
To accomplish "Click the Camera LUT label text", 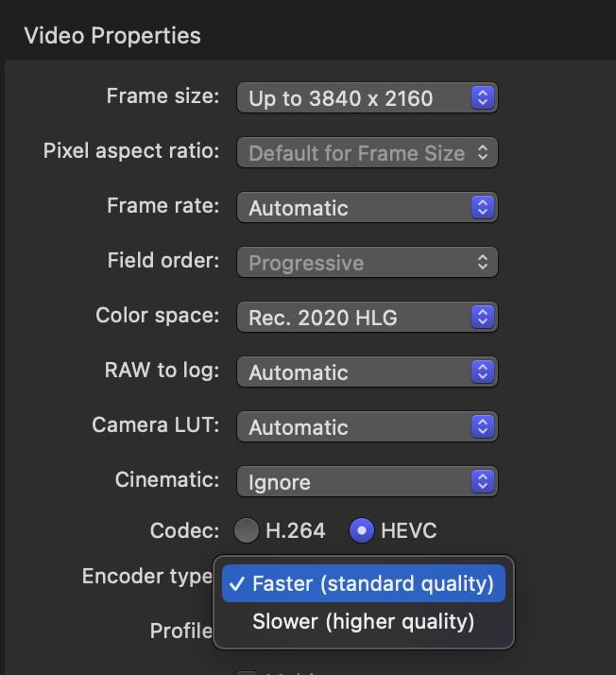I will [x=155, y=424].
